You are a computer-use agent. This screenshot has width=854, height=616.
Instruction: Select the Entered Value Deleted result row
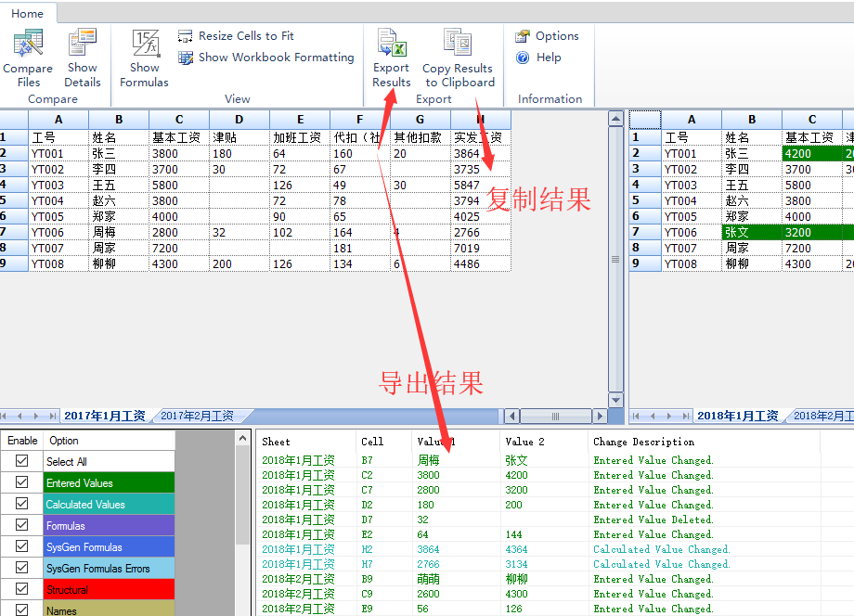554,520
